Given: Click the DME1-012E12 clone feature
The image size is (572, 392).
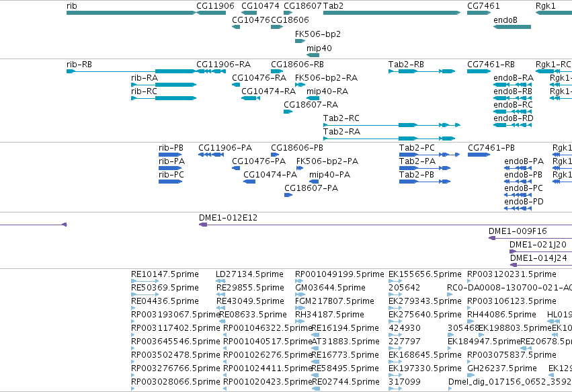Looking at the screenshot, I should pyautogui.click(x=385, y=225).
